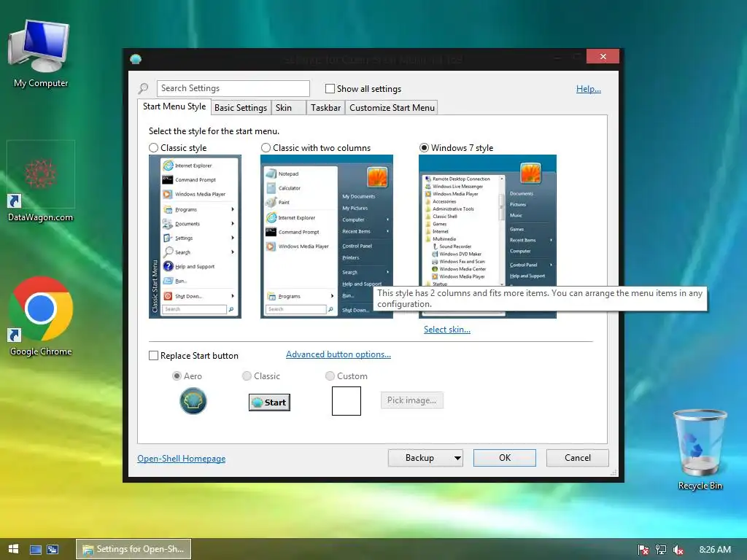The height and width of the screenshot is (560, 747).
Task: Open the Skin tab
Action: click(x=288, y=108)
